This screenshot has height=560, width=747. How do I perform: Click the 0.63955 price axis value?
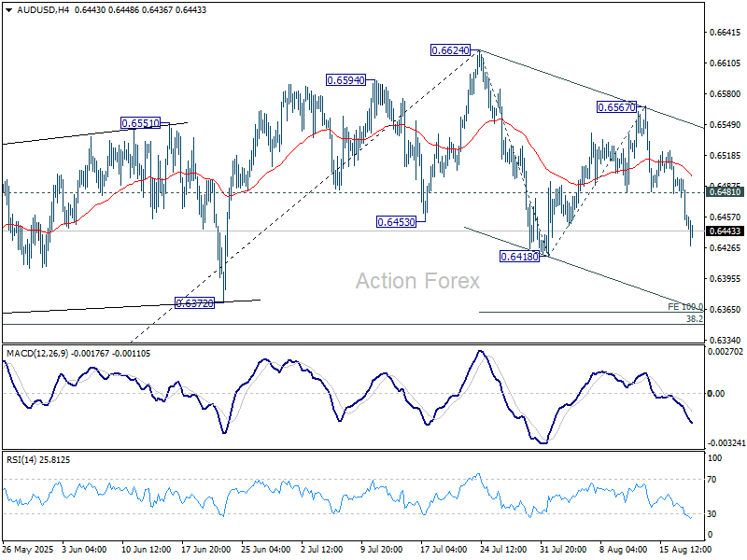point(726,278)
